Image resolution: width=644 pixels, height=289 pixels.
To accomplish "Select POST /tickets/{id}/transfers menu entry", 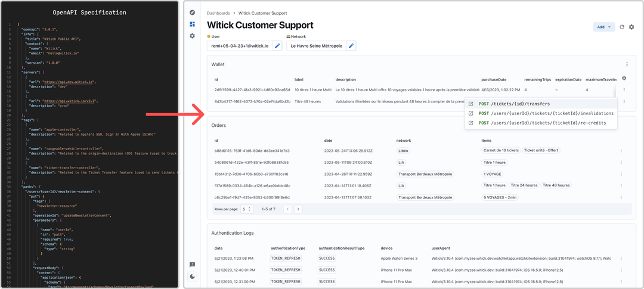I will coord(540,104).
